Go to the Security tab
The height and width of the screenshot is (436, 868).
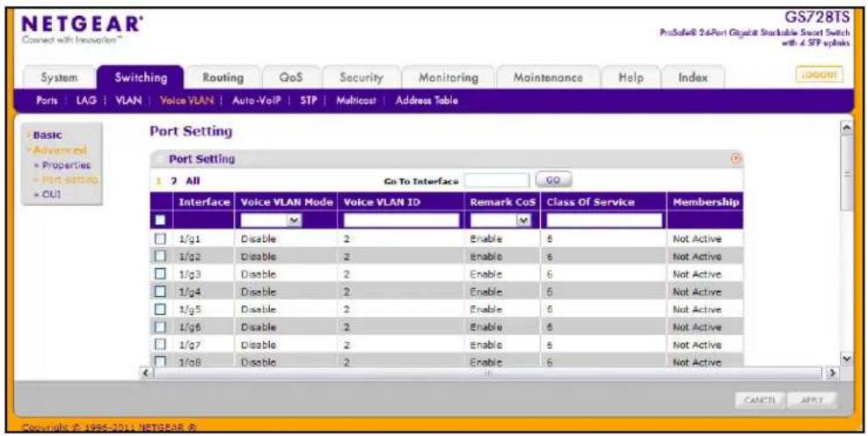pyautogui.click(x=361, y=78)
